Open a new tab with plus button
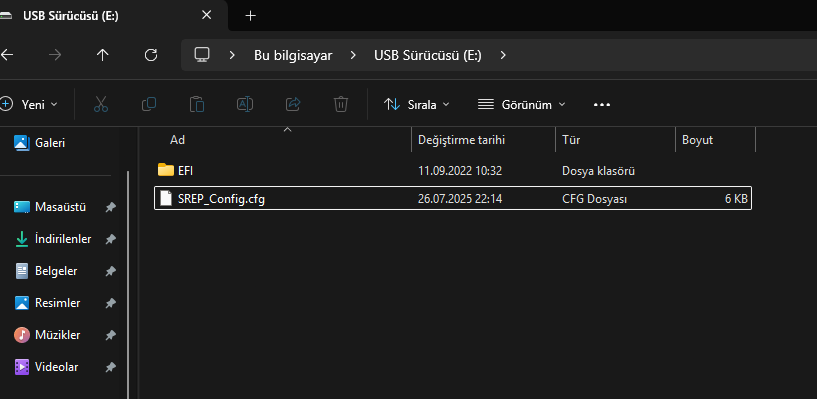 point(251,16)
